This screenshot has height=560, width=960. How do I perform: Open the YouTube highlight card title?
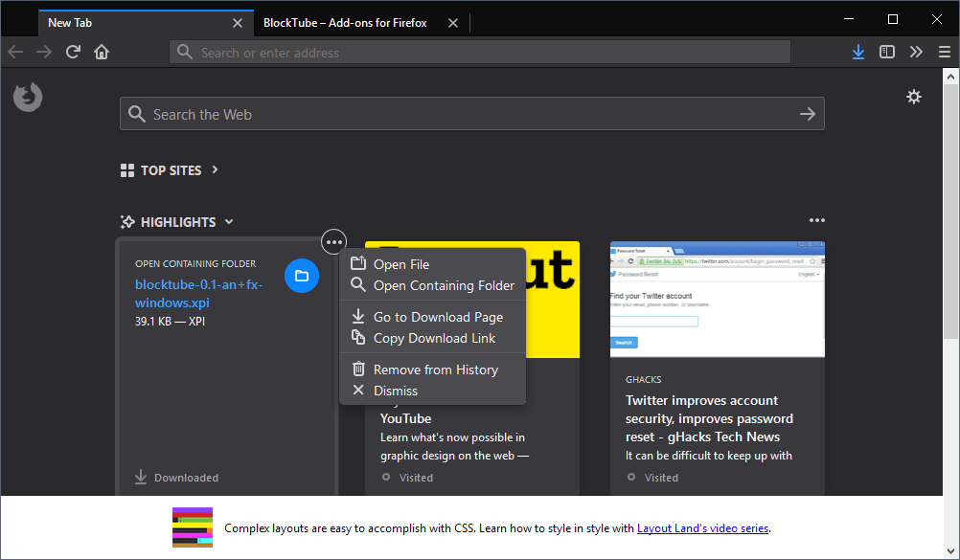pos(405,418)
